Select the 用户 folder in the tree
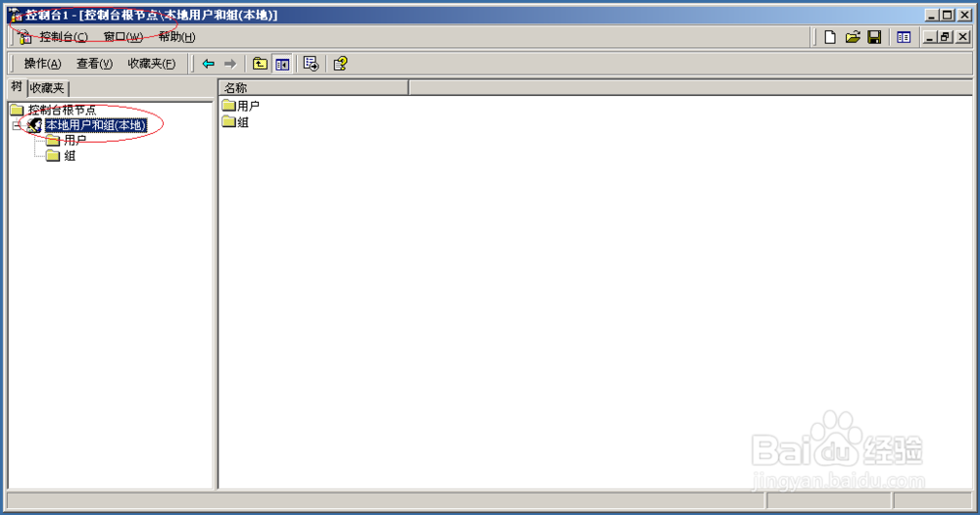This screenshot has height=515, width=980. (75, 140)
